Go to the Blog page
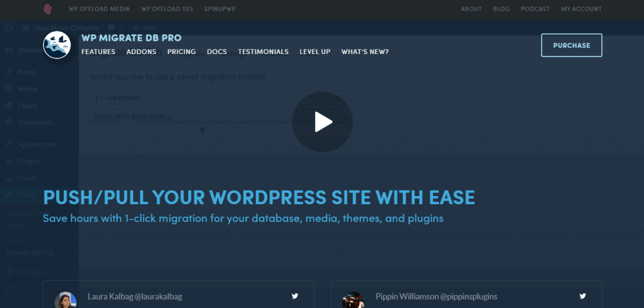 click(x=501, y=9)
